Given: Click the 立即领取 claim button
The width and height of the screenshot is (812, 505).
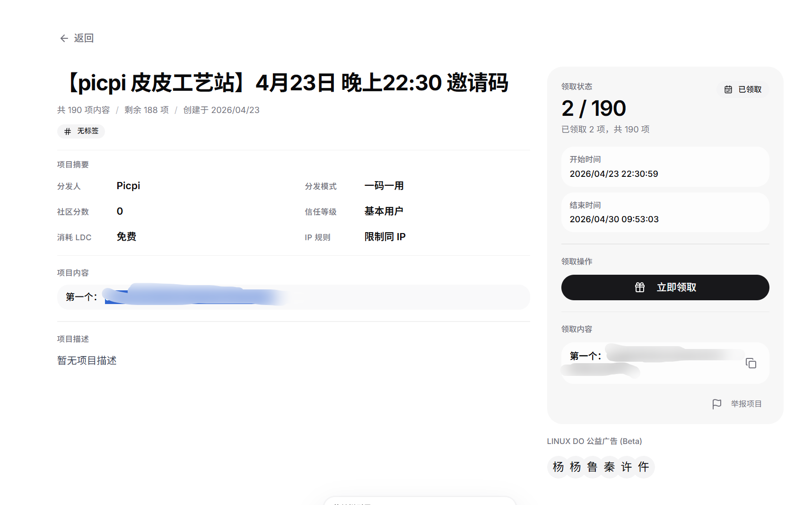Looking at the screenshot, I should (665, 287).
